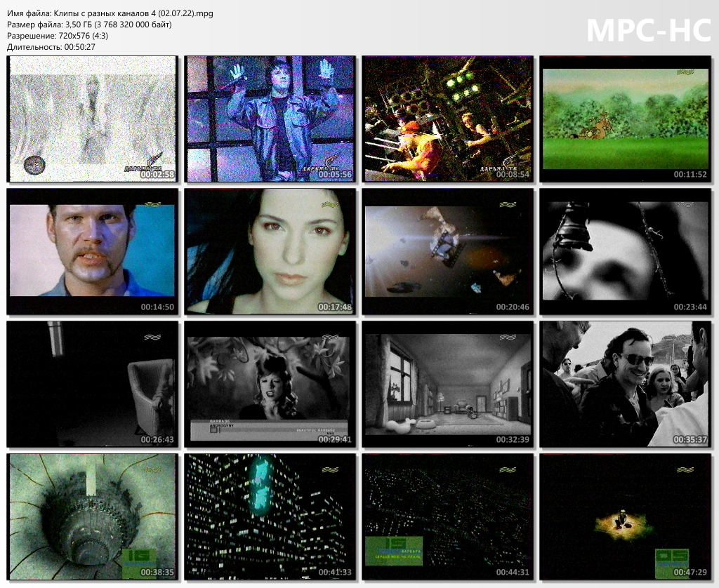Select the thumbnail stamped 00:02:58
This screenshot has width=719, height=588.
click(92, 119)
